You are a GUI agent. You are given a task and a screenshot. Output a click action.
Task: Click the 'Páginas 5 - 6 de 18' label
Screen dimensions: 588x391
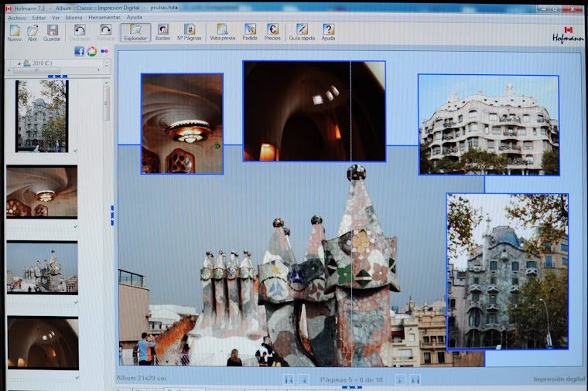click(351, 379)
